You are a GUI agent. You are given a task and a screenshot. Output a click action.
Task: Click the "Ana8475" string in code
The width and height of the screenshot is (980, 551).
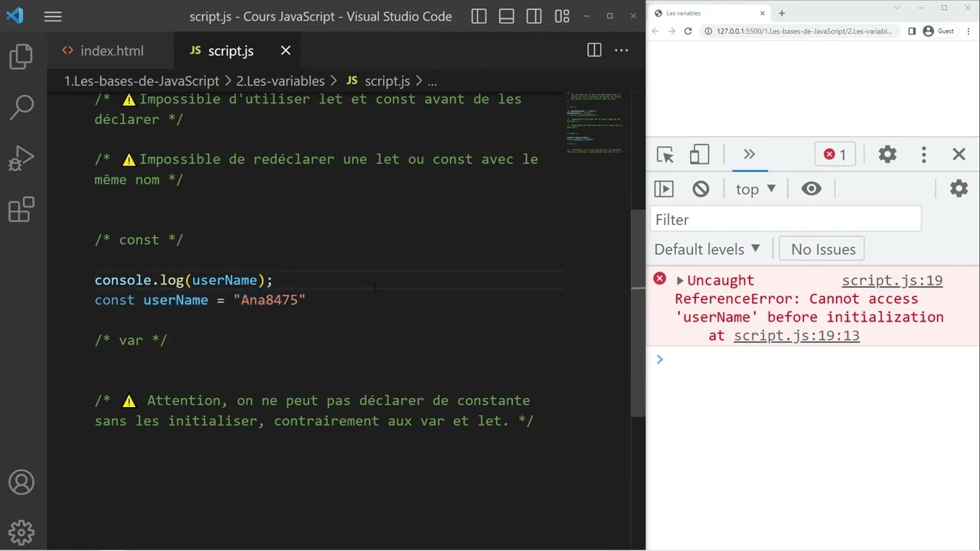click(x=269, y=300)
